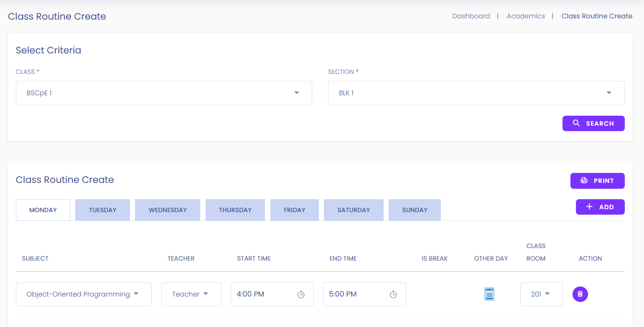Click the Subject column header
The image size is (644, 327).
[x=35, y=259]
